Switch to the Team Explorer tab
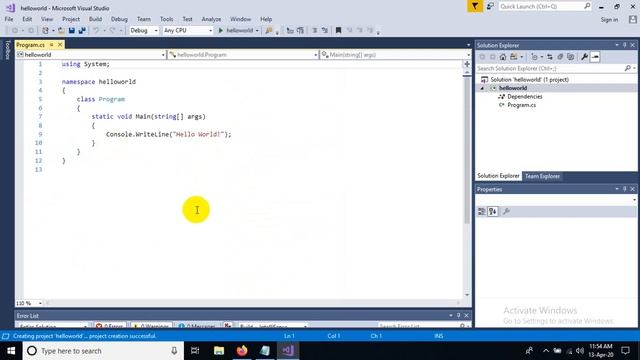The height and width of the screenshot is (360, 640). [542, 176]
